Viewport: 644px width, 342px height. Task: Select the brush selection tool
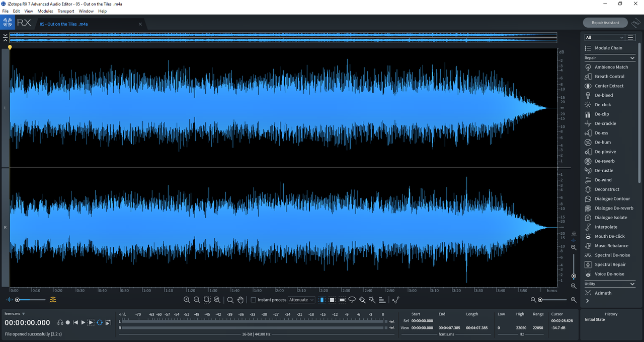tap(362, 300)
